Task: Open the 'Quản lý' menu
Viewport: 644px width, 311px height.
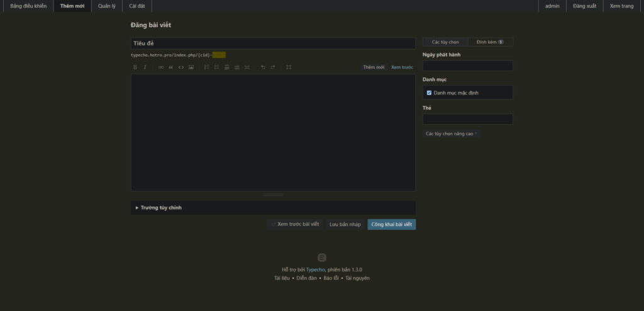Action: point(107,6)
